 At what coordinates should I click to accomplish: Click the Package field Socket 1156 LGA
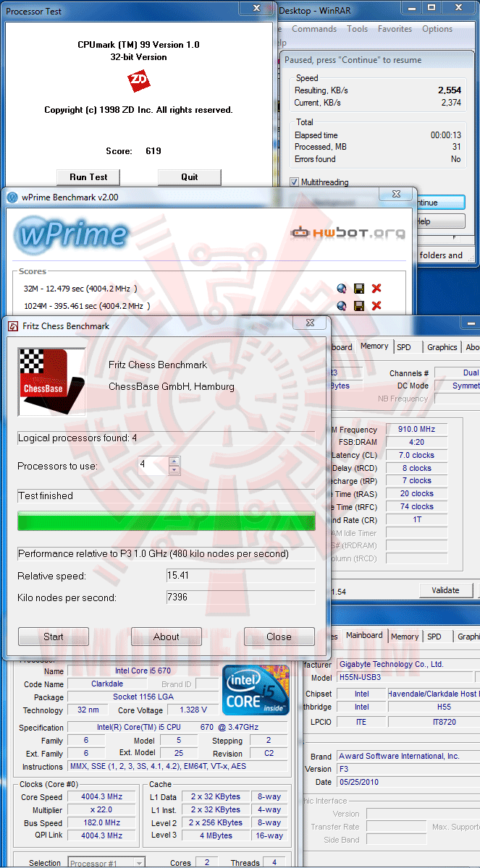[x=143, y=697]
